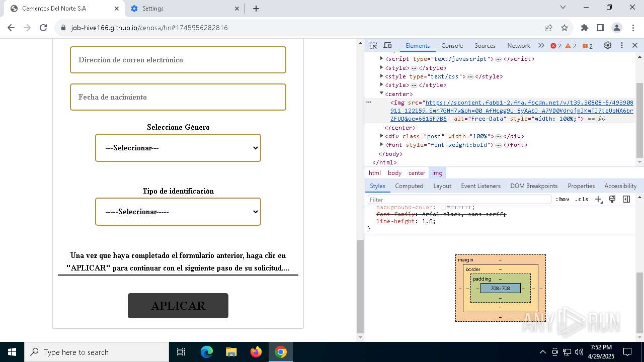Open Microsoft Edge from taskbar
The height and width of the screenshot is (362, 644).
pyautogui.click(x=207, y=352)
